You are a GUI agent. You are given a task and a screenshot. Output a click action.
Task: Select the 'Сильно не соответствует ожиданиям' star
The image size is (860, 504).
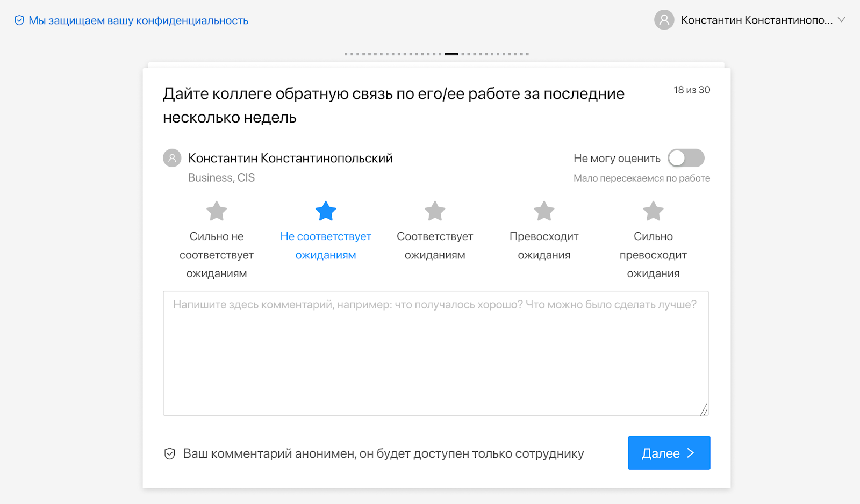tap(217, 211)
